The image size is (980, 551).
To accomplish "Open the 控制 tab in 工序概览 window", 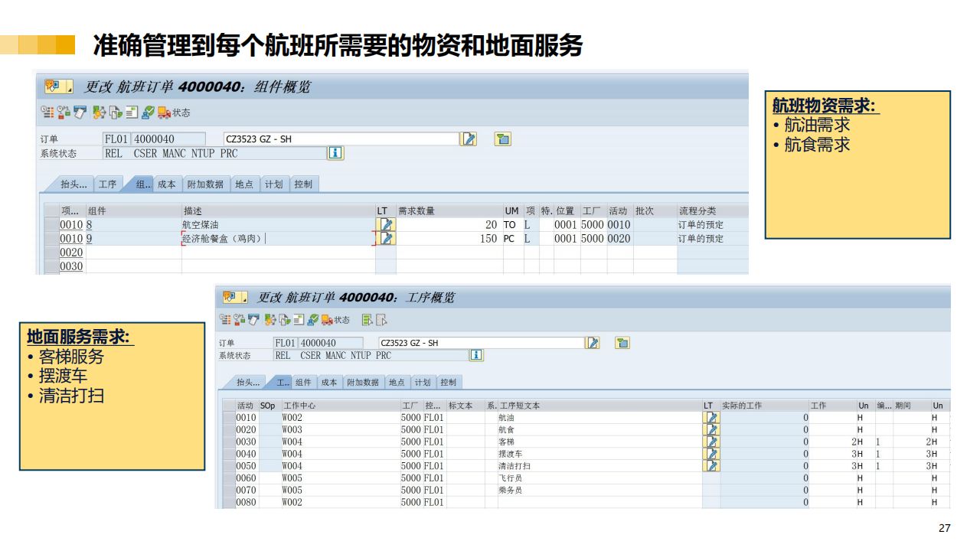I will click(449, 382).
